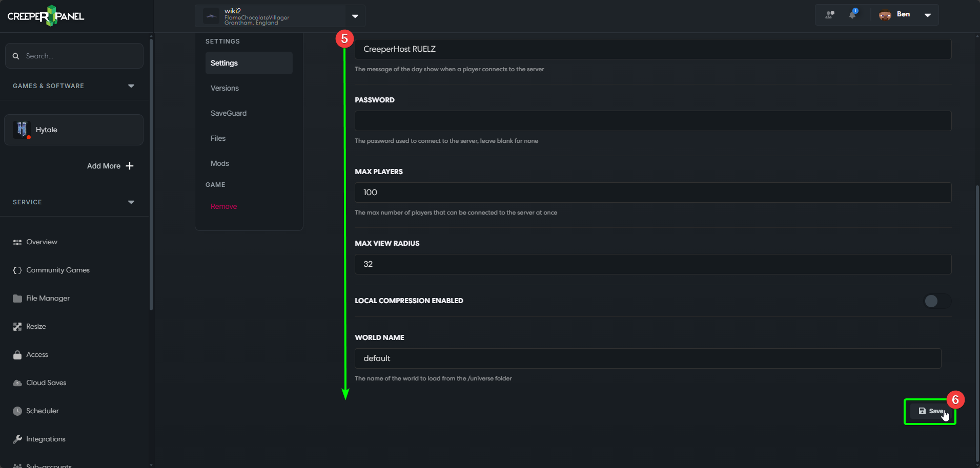The image size is (980, 468).
Task: Open the notifications bell with badge
Action: 852,14
